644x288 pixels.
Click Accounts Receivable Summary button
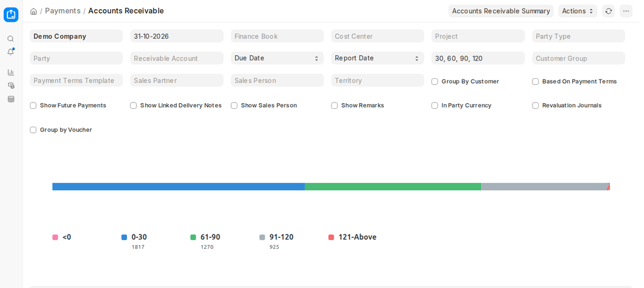click(501, 11)
